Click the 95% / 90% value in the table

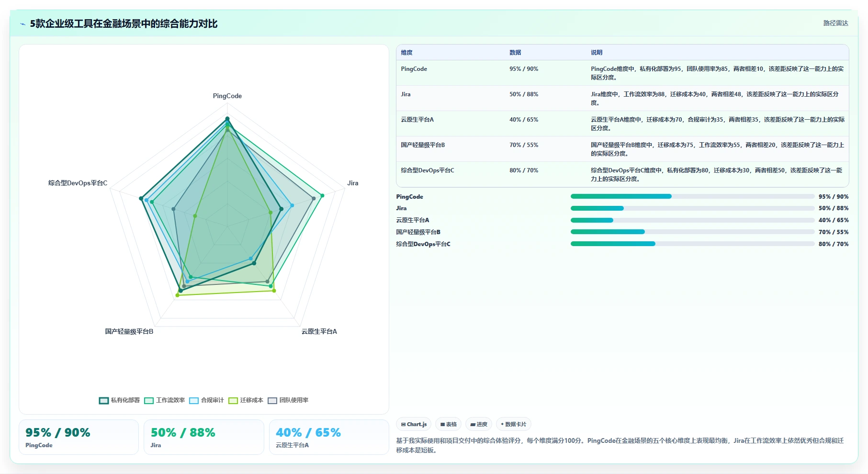524,69
